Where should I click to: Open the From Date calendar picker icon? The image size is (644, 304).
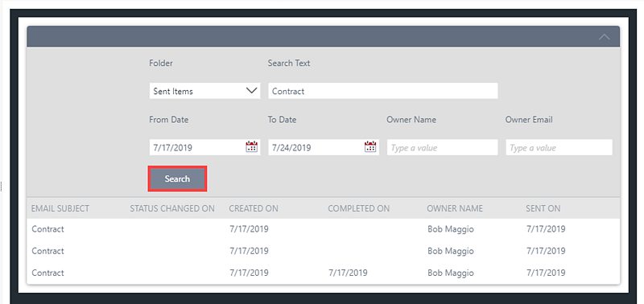[251, 147]
